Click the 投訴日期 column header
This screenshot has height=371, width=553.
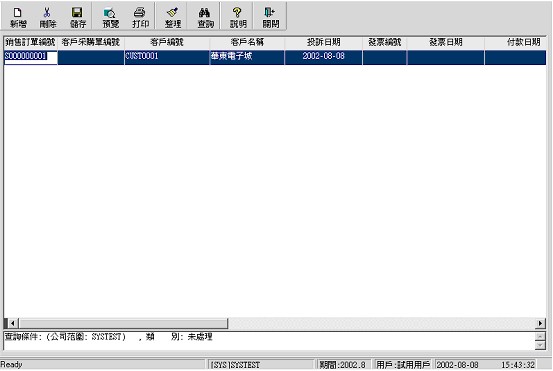(323, 43)
